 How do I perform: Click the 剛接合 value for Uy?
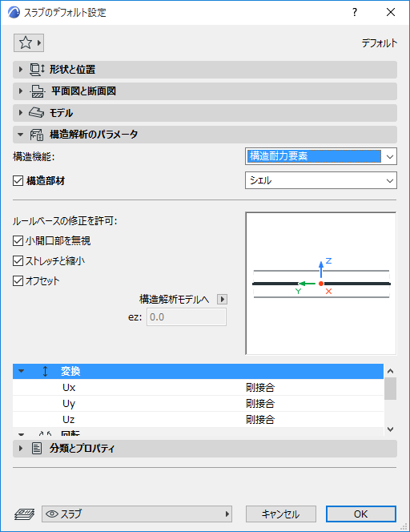[260, 404]
